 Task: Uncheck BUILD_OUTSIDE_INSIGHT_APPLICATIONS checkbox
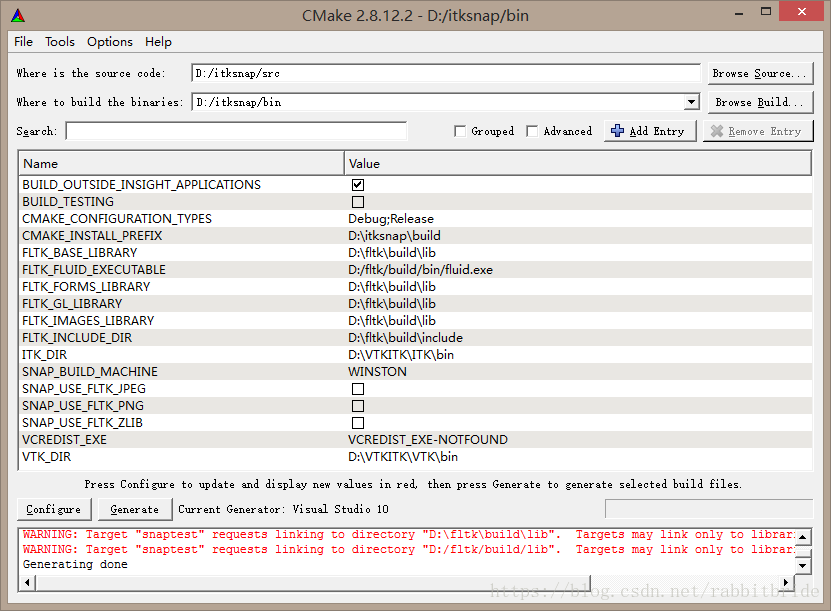coord(358,185)
